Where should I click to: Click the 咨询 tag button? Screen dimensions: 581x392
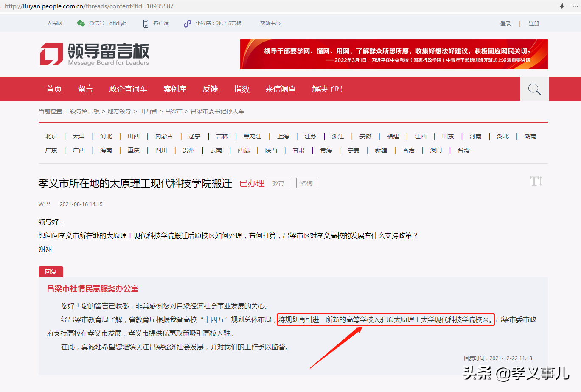[x=307, y=183]
